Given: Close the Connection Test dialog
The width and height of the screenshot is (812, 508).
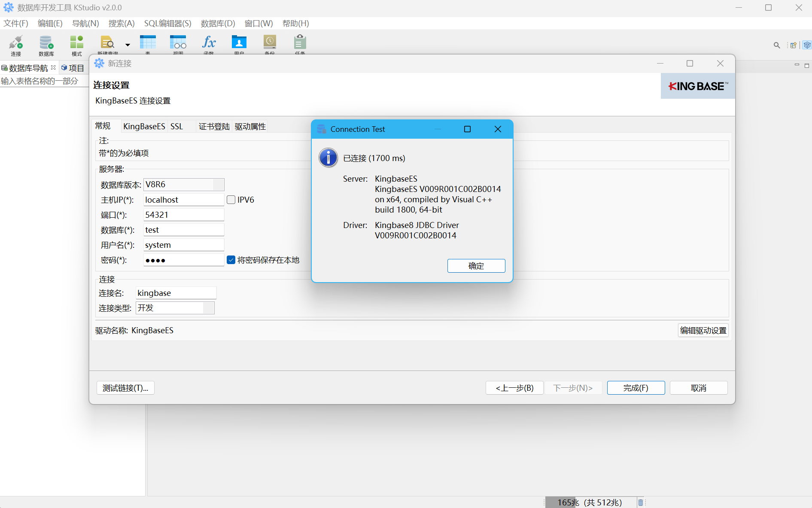Looking at the screenshot, I should point(498,129).
